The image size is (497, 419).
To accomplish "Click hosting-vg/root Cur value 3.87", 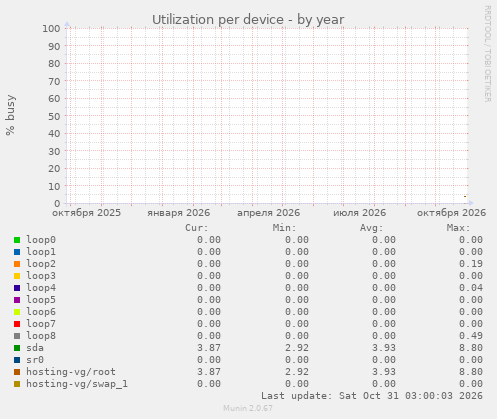I will click(x=209, y=372).
